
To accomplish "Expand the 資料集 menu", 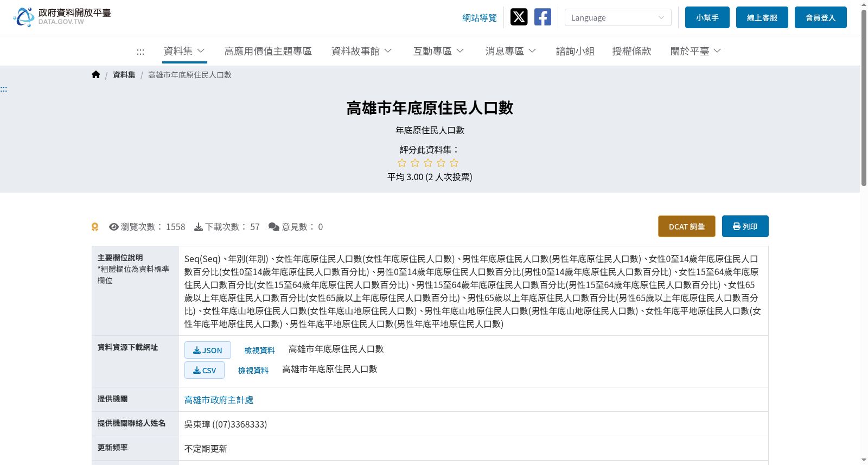I will tap(184, 51).
